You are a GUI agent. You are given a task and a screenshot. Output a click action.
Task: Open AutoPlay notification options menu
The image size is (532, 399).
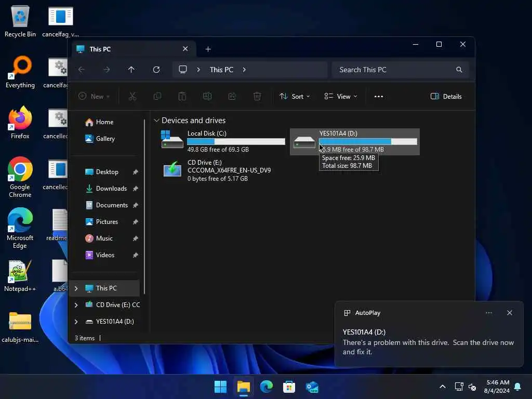(489, 313)
